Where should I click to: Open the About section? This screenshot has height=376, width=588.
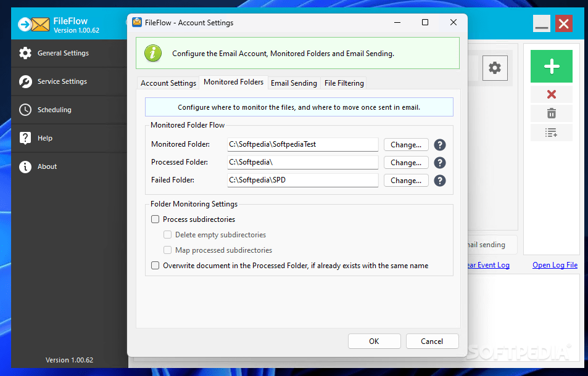coord(69,166)
